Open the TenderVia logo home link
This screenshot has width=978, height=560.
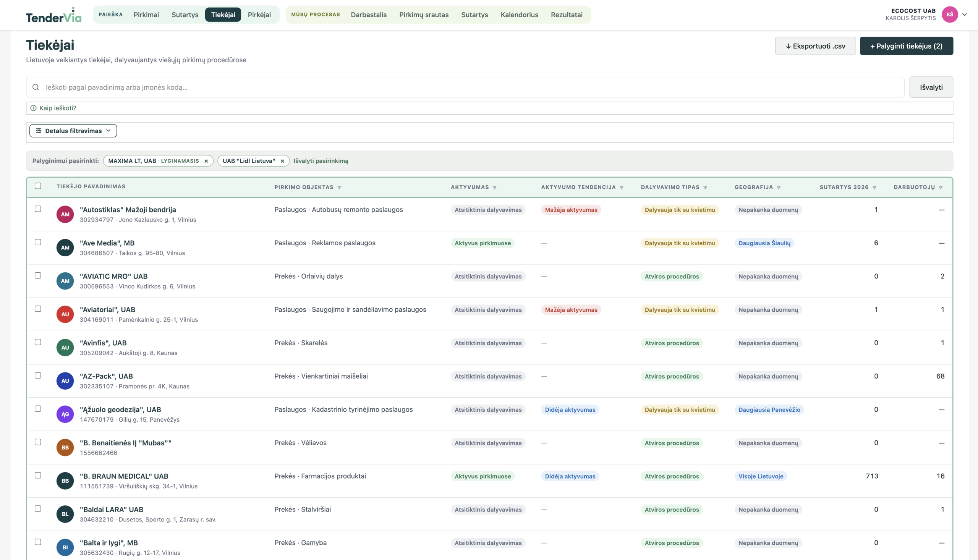(x=54, y=15)
